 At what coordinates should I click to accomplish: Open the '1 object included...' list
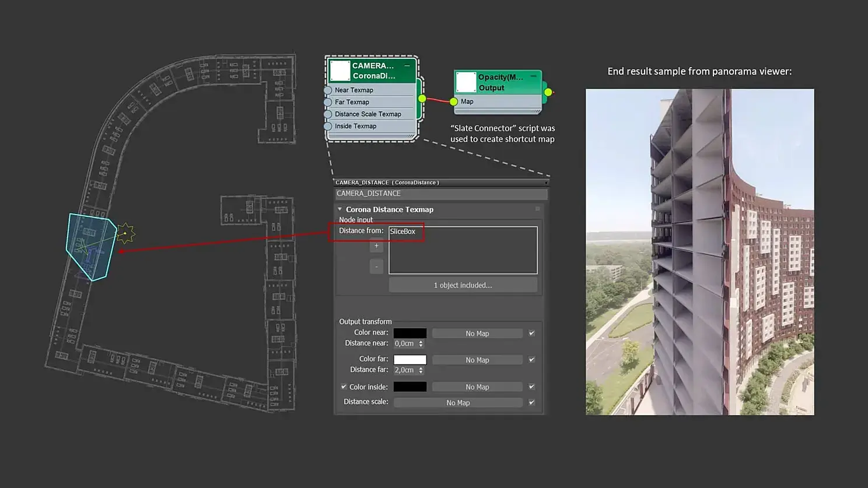tap(463, 285)
